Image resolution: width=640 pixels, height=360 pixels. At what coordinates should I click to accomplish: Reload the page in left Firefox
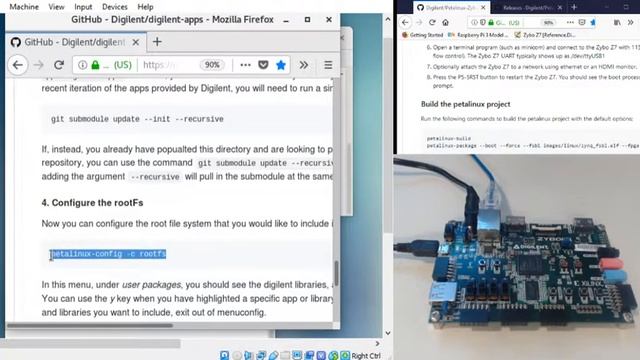click(59, 65)
